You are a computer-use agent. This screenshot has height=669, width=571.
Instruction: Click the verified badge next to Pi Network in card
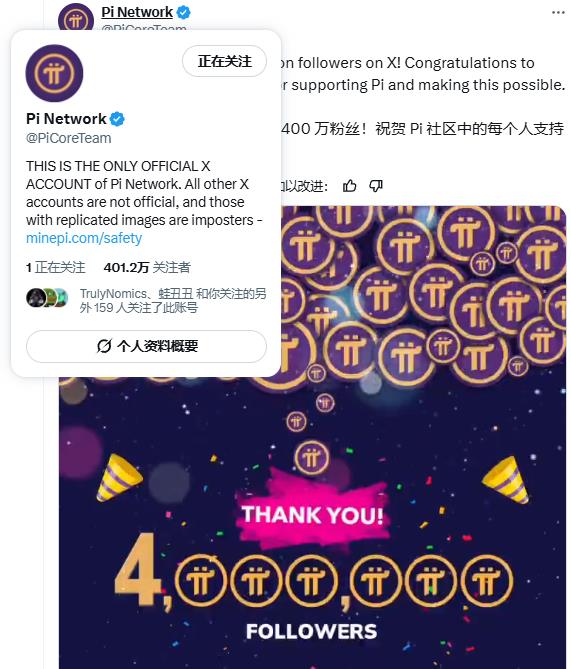[117, 119]
